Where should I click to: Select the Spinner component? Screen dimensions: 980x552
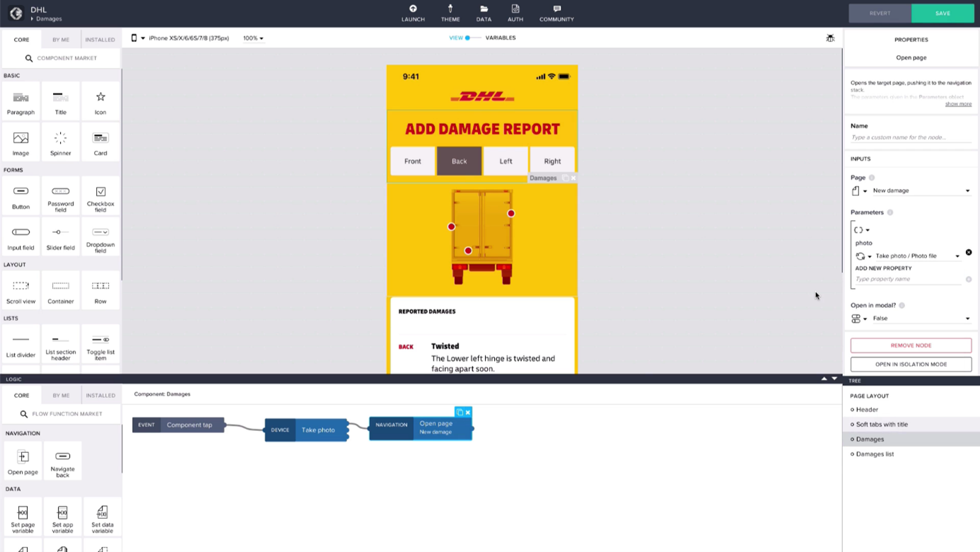(x=61, y=143)
